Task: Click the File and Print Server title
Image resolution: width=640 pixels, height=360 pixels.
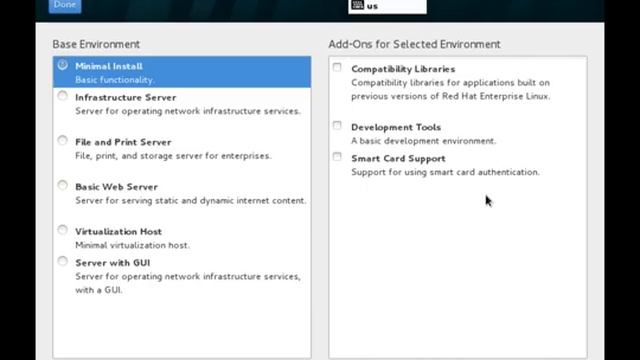Action: click(x=123, y=142)
